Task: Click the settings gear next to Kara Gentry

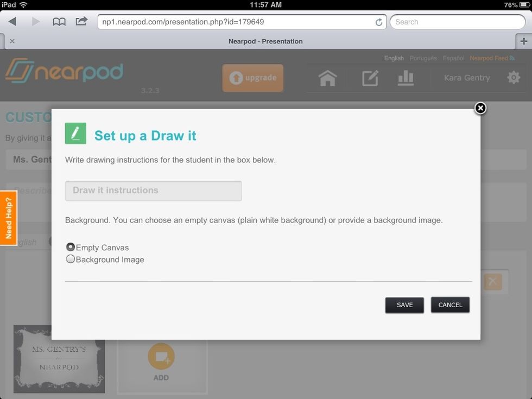Action: coord(512,78)
